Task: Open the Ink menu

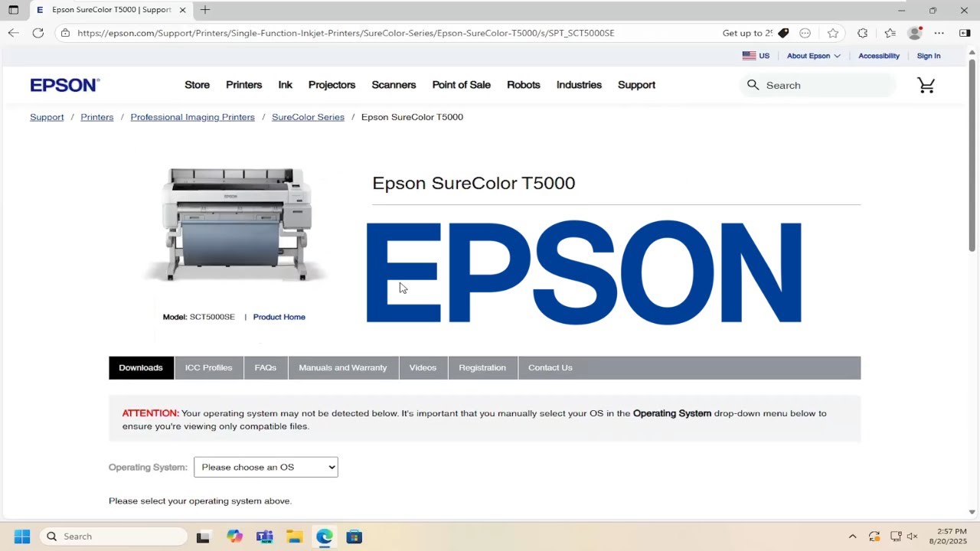Action: (285, 85)
